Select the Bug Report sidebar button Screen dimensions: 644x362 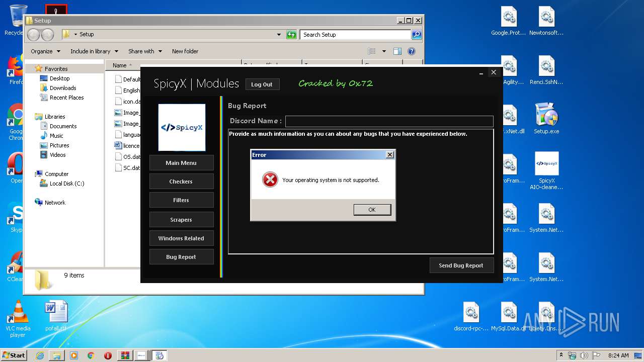tap(181, 257)
